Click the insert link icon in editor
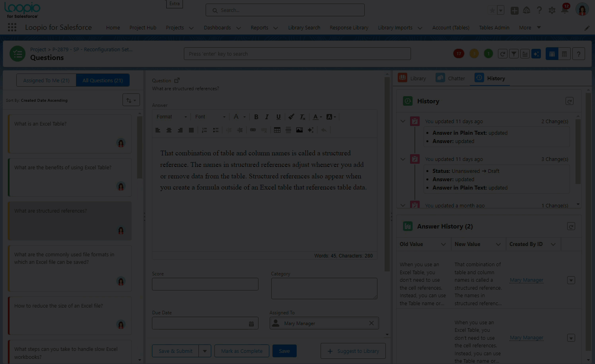The image size is (595, 364). coord(253,130)
